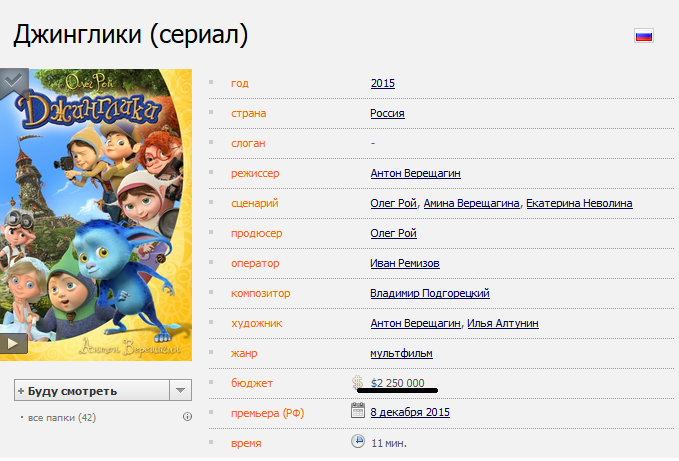Open the Джинглики poster image
Image resolution: width=679 pixels, height=461 pixels.
click(x=96, y=215)
